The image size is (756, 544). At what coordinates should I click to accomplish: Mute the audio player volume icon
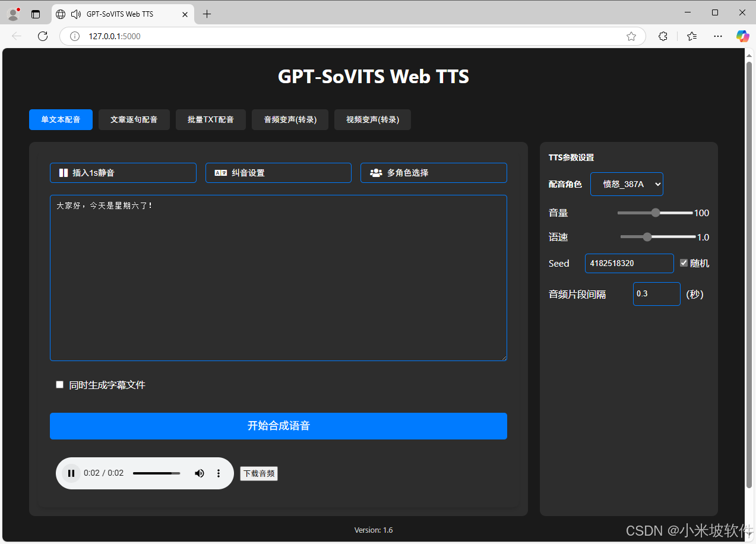coord(200,473)
